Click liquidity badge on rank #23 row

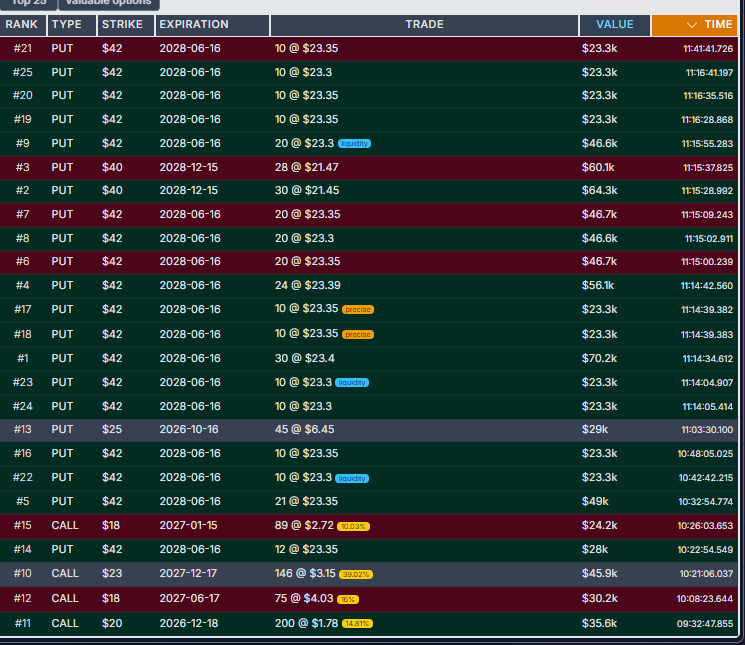point(352,382)
